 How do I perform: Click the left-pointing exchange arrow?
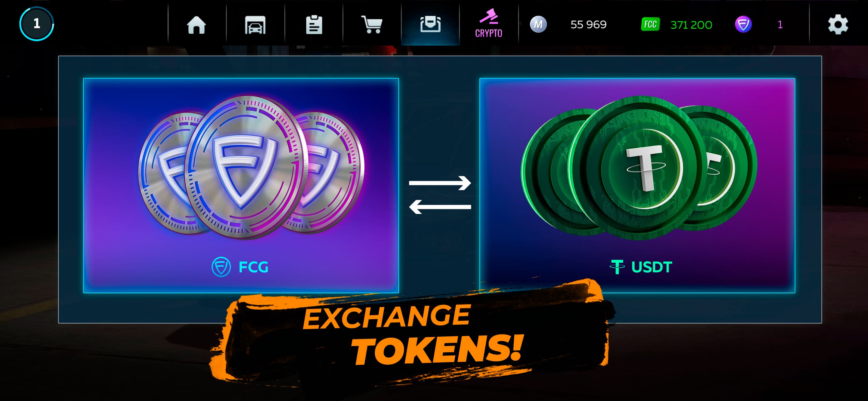click(440, 207)
